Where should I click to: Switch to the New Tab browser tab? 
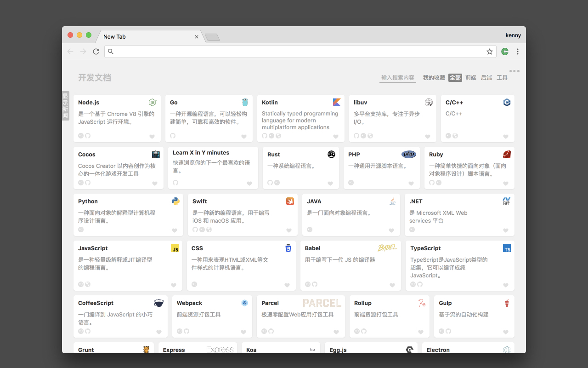point(150,36)
